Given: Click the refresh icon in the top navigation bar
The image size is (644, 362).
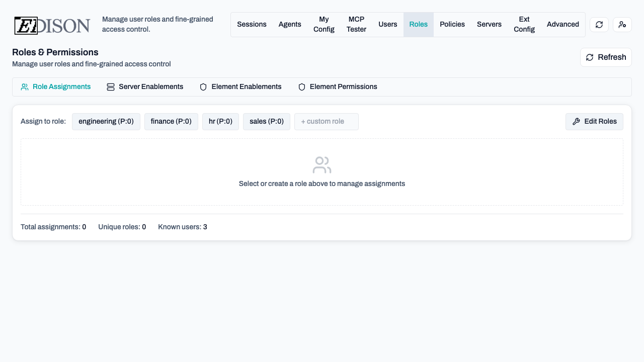Looking at the screenshot, I should tap(599, 24).
